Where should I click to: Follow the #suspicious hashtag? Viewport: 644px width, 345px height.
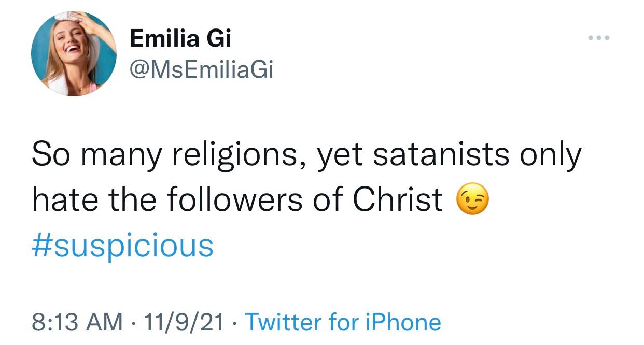122,245
